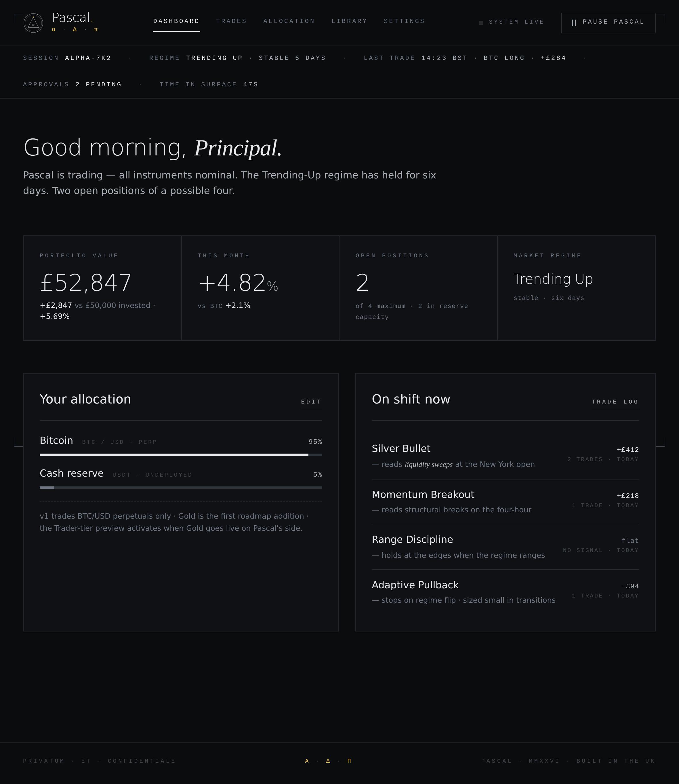Click the Regime Trending Up status text
Screen dimensions: 679x784
[x=214, y=58]
